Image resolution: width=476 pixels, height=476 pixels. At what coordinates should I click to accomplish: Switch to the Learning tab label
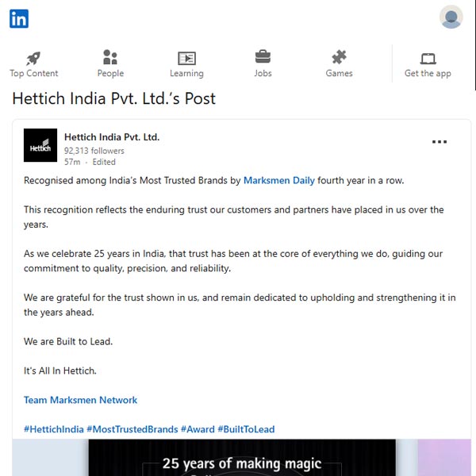[186, 74]
